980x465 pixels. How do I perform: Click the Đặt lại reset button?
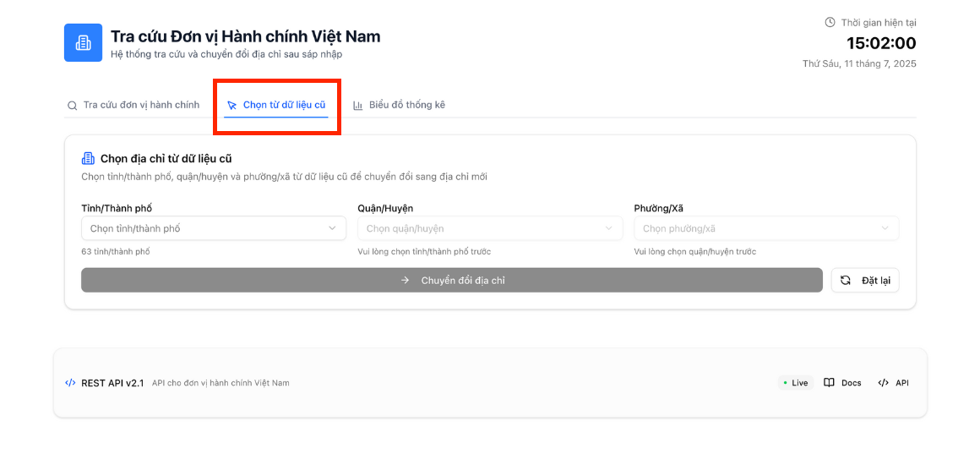[x=865, y=281]
